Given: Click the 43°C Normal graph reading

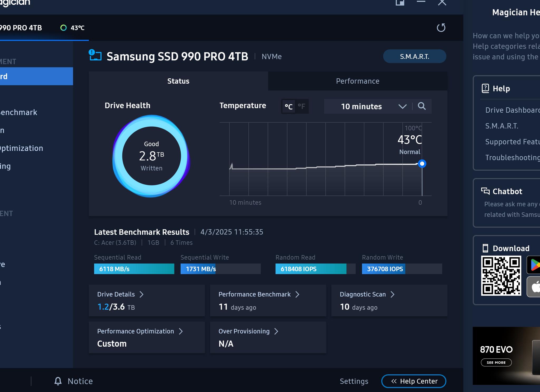Looking at the screenshot, I should (x=410, y=145).
